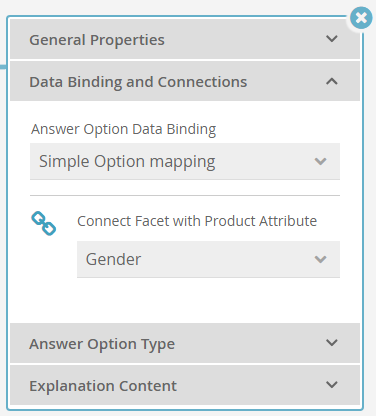This screenshot has height=416, width=376.
Task: Click Connect Facet with Product Attribute label
Action: 197,221
